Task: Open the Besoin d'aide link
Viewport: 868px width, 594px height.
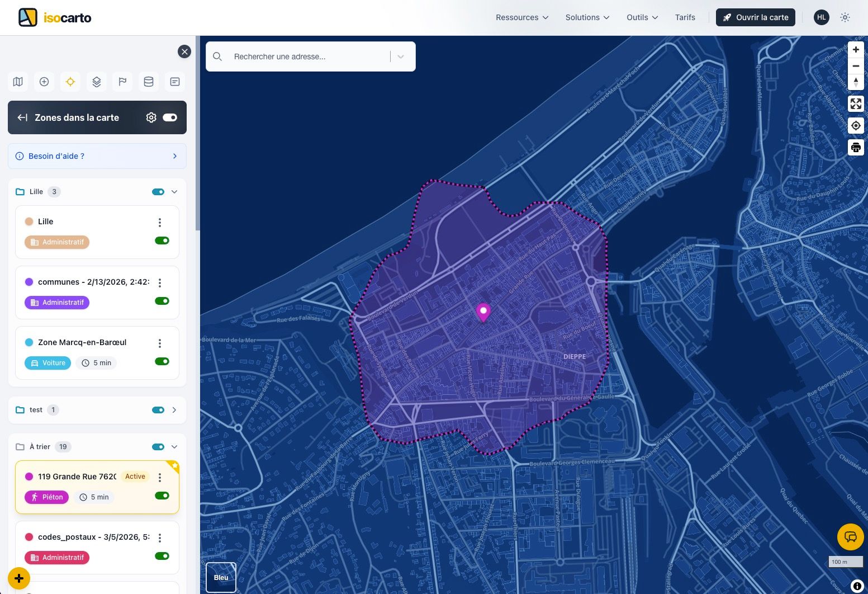Action: pyautogui.click(x=97, y=156)
